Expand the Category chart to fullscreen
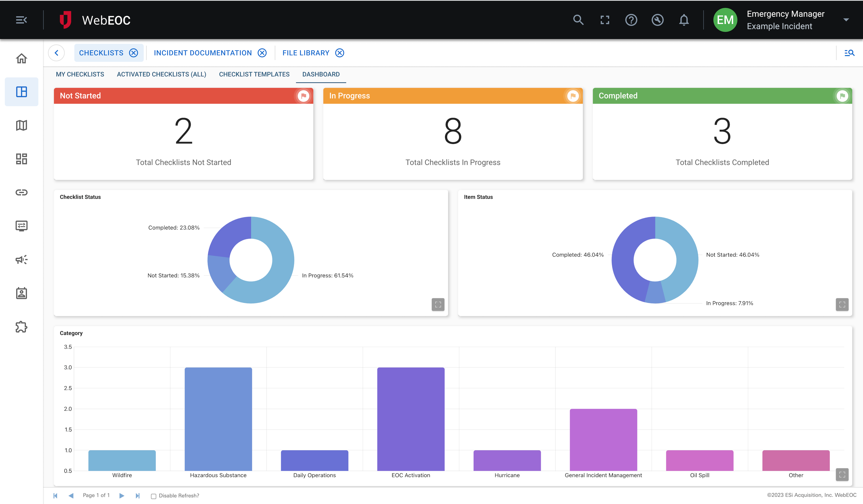 842,475
